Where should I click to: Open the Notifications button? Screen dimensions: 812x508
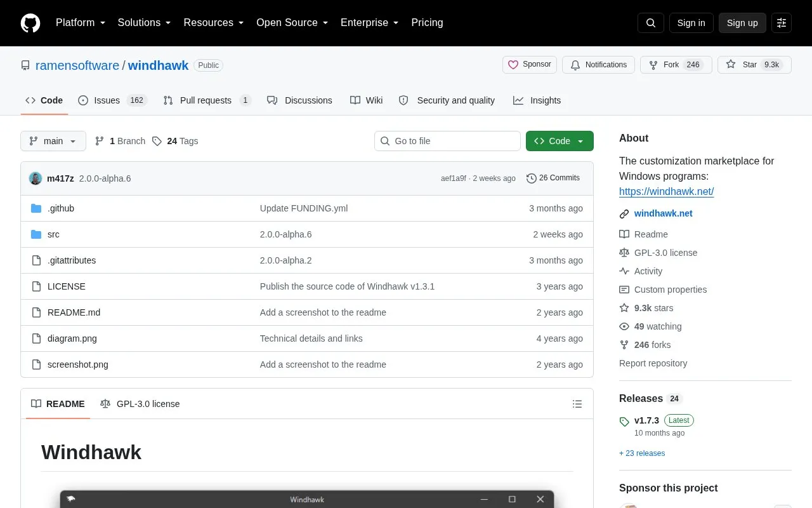[x=598, y=65]
